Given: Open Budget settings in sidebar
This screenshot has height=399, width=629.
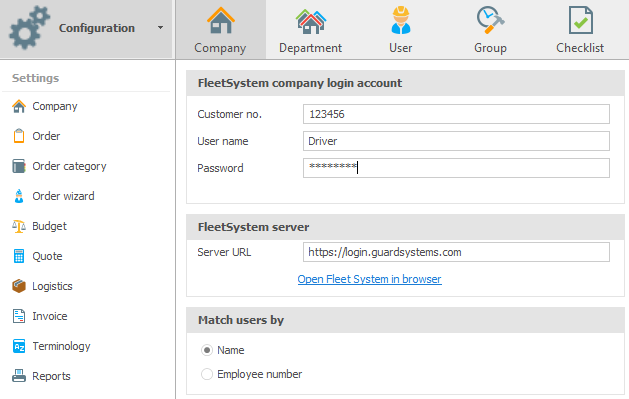Looking at the screenshot, I should click(x=49, y=226).
